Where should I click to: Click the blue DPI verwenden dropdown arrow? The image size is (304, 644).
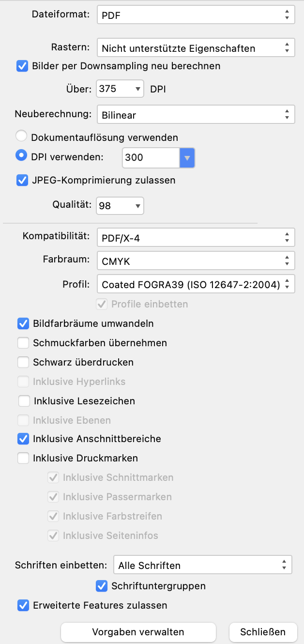pos(187,157)
